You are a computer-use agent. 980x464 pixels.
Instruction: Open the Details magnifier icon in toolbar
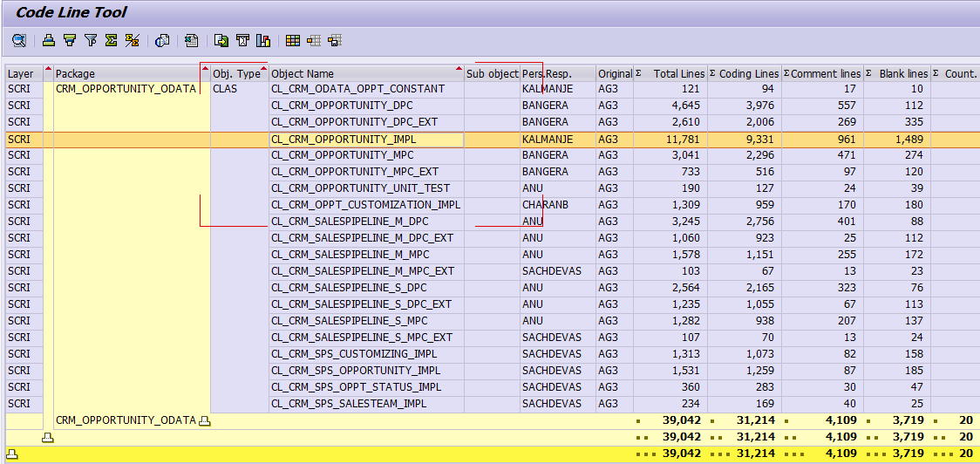click(x=19, y=41)
